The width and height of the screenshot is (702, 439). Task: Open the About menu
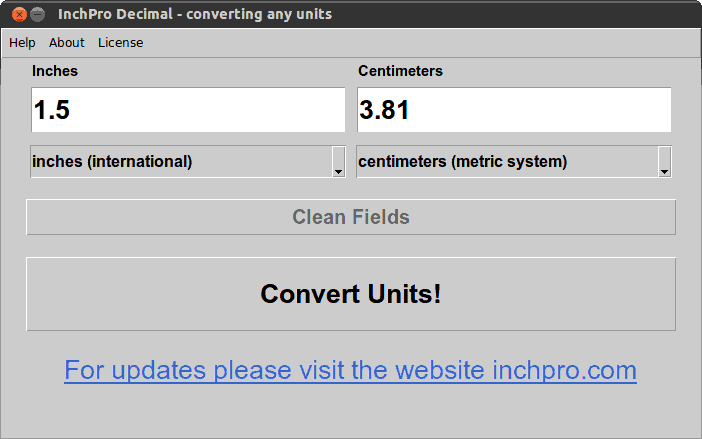67,43
